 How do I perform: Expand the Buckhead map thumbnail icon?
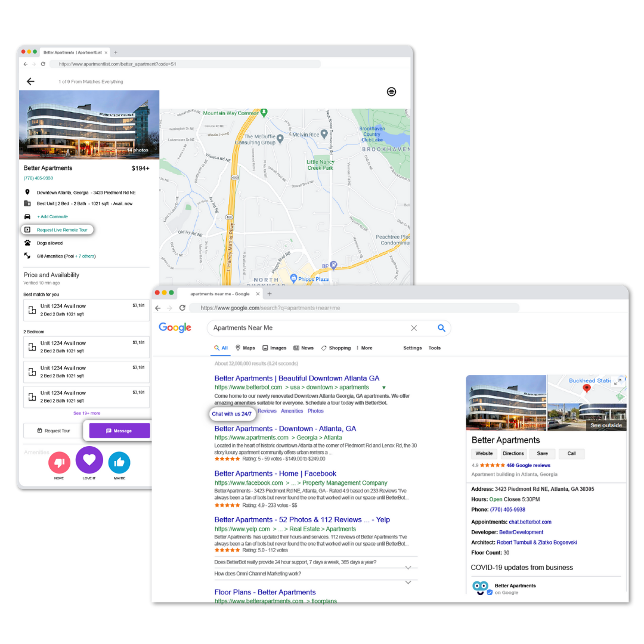[x=618, y=381]
